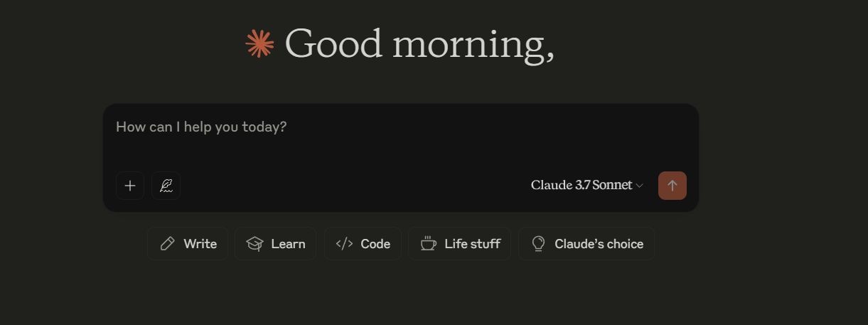Click the word 'Sonnet' in the model picker
868x325 pixels.
(612, 185)
